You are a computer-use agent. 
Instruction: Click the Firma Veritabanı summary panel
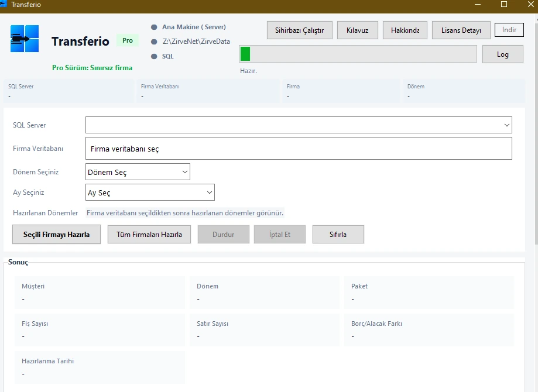[x=208, y=91]
